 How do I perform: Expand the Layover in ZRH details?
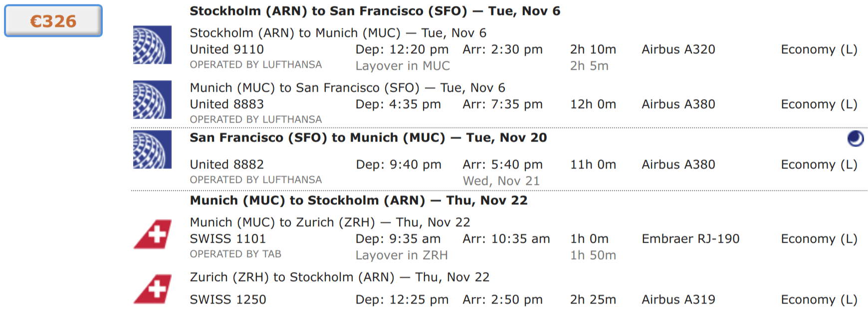point(402,255)
